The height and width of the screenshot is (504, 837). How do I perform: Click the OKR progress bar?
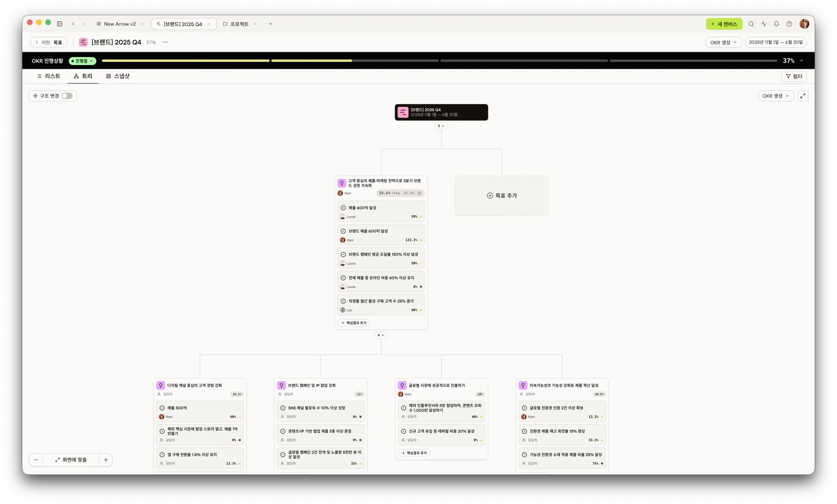[439, 61]
